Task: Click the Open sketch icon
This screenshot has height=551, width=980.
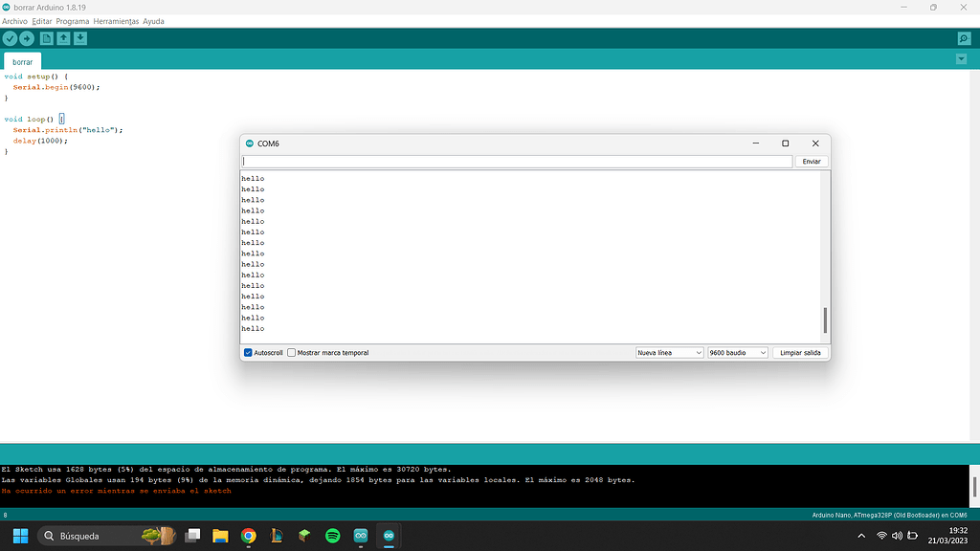Action: (63, 38)
